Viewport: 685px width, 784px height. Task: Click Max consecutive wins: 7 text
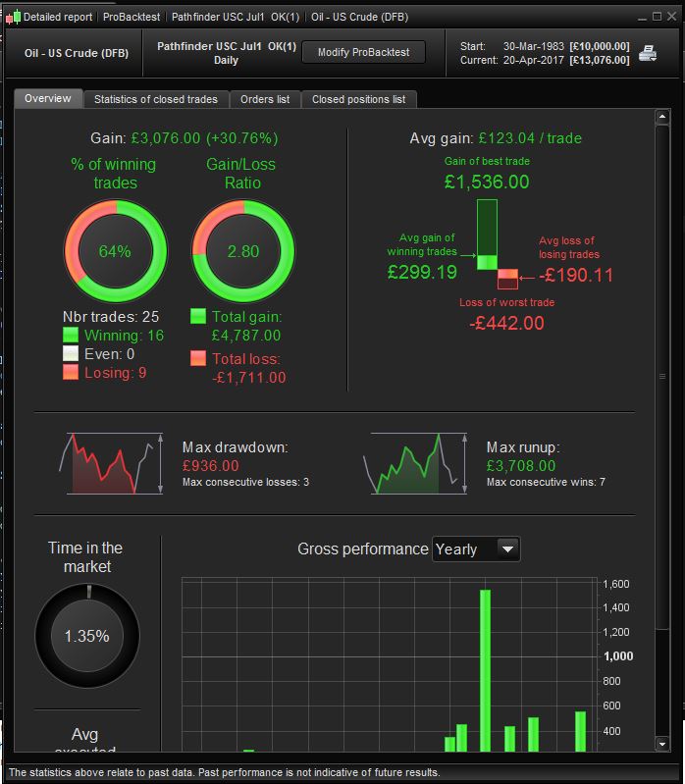coord(546,482)
